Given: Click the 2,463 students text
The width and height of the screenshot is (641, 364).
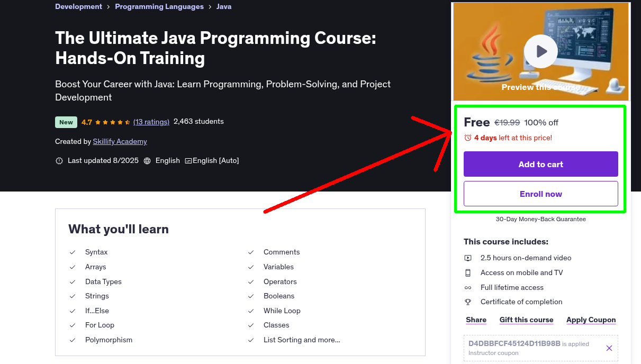Looking at the screenshot, I should 198,122.
